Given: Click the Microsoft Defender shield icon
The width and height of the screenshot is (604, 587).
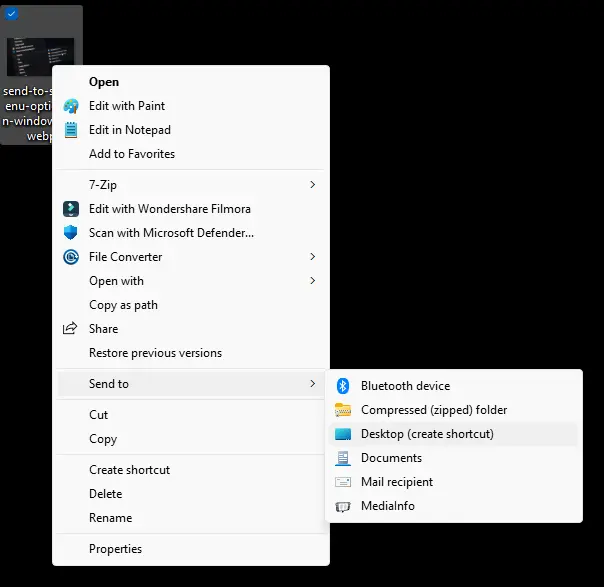Looking at the screenshot, I should 71,233.
